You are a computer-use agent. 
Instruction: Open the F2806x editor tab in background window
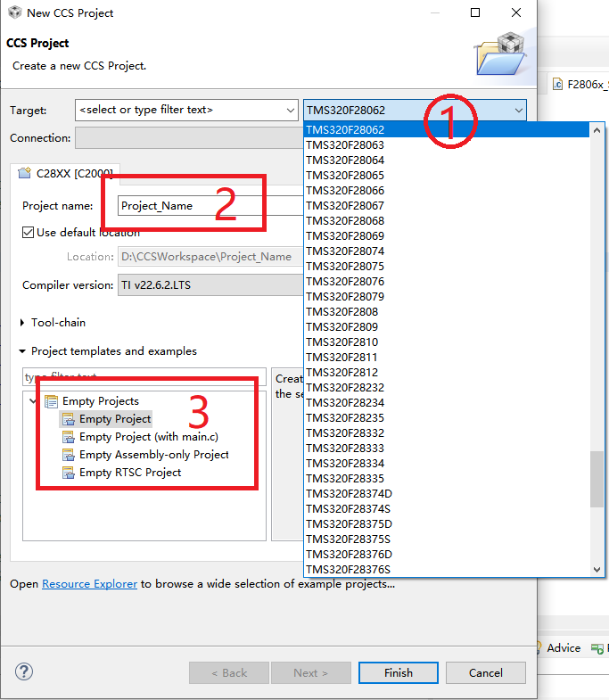point(580,84)
